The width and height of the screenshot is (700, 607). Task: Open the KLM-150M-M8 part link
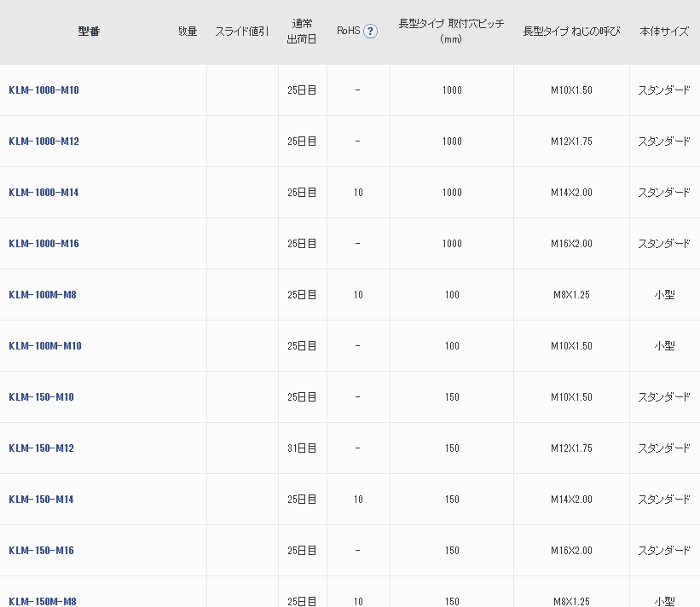pyautogui.click(x=43, y=601)
